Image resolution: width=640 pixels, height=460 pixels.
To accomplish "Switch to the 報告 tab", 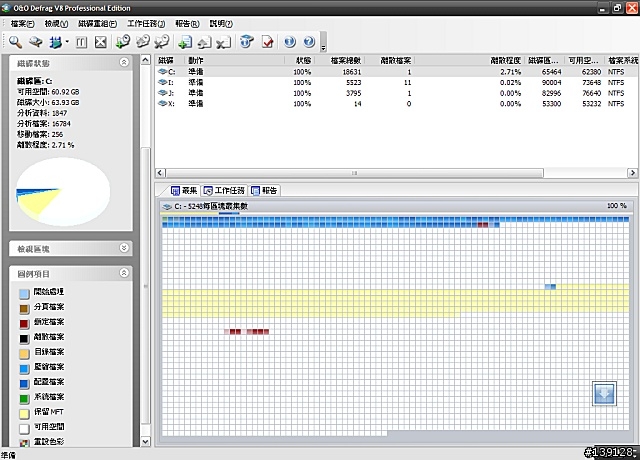I will [264, 190].
